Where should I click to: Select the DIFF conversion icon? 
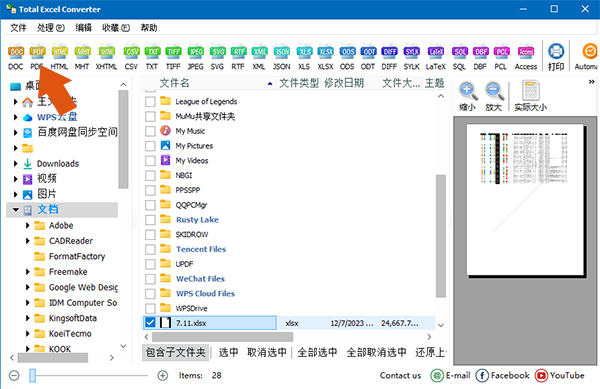pyautogui.click(x=390, y=57)
